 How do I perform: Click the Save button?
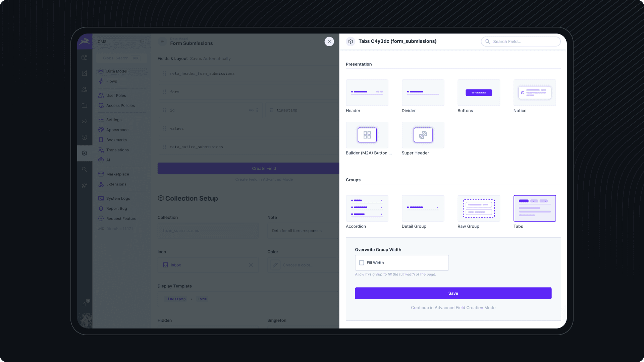[x=453, y=293]
